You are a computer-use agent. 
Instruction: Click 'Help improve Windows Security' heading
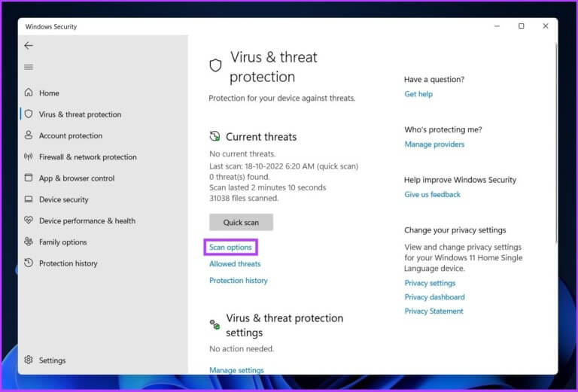pyautogui.click(x=460, y=180)
